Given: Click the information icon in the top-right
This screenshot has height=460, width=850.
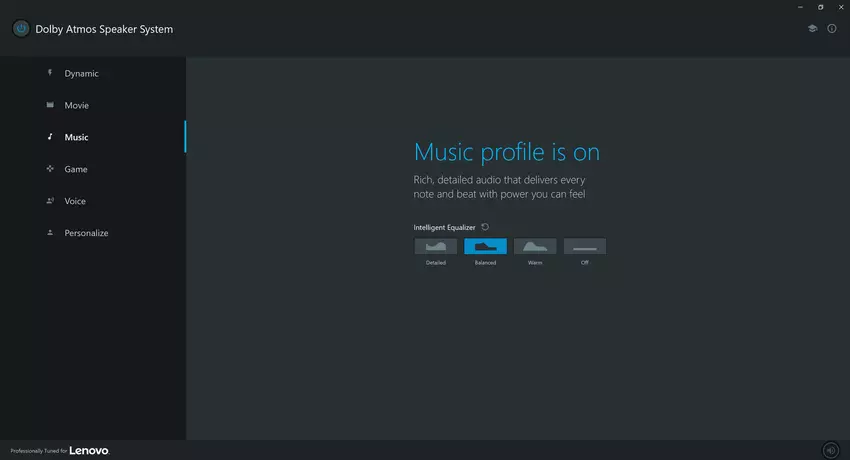Looking at the screenshot, I should 832,29.
